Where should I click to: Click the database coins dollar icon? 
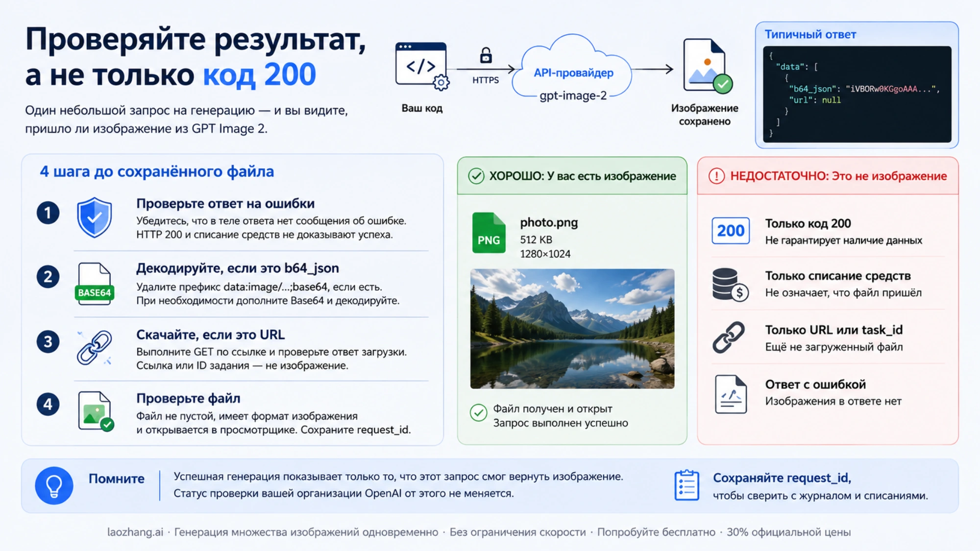pyautogui.click(x=730, y=285)
